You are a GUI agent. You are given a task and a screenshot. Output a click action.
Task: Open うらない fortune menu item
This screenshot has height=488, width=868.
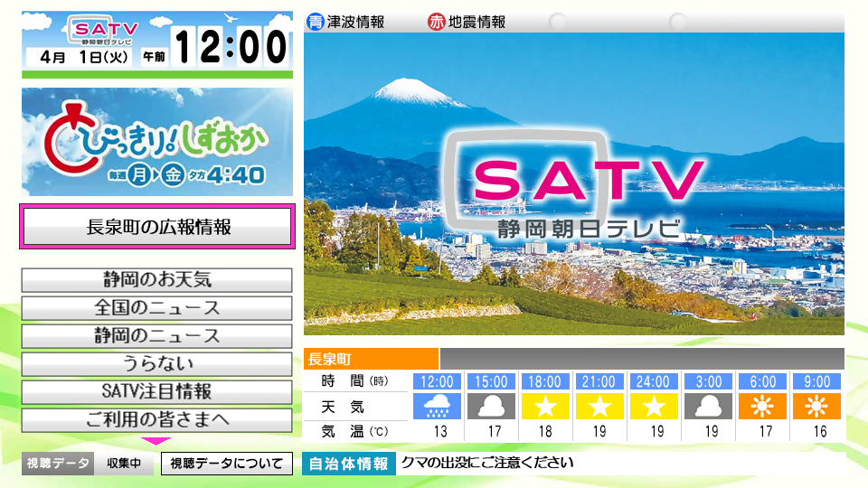156,364
